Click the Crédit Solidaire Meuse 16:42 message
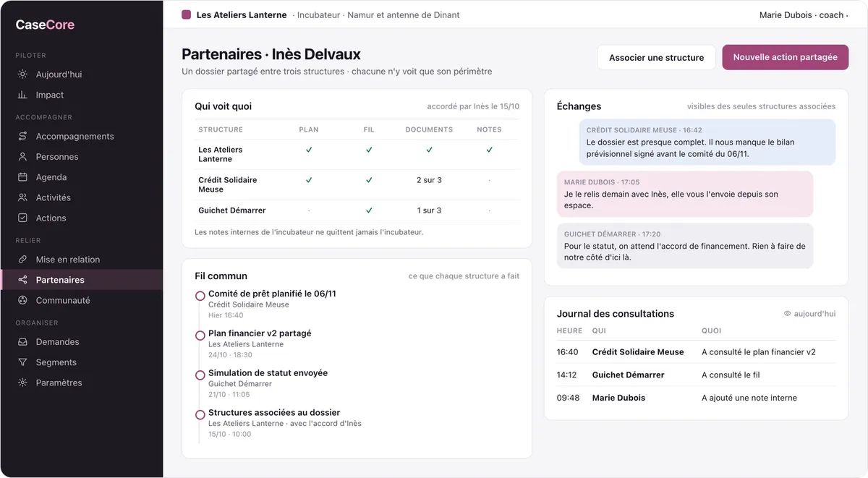This screenshot has height=478, width=868. (707, 142)
